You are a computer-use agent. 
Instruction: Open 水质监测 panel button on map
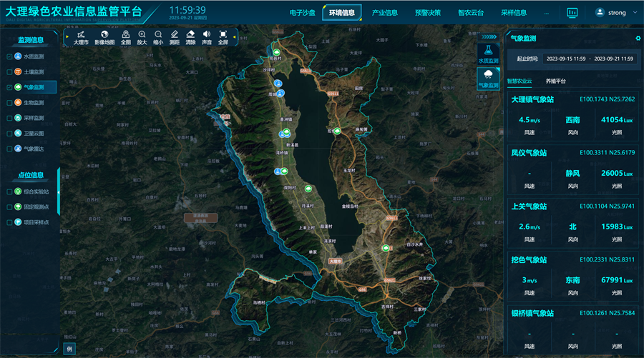[x=488, y=54]
